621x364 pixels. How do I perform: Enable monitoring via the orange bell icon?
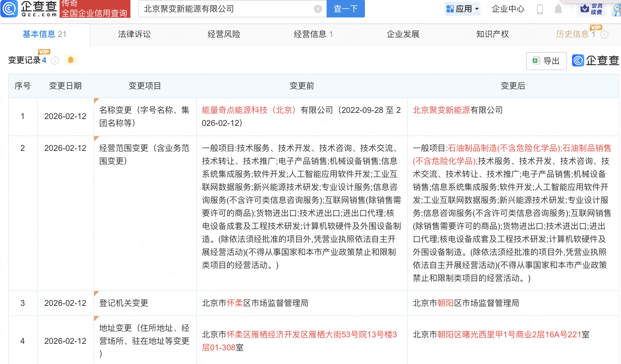[71, 60]
